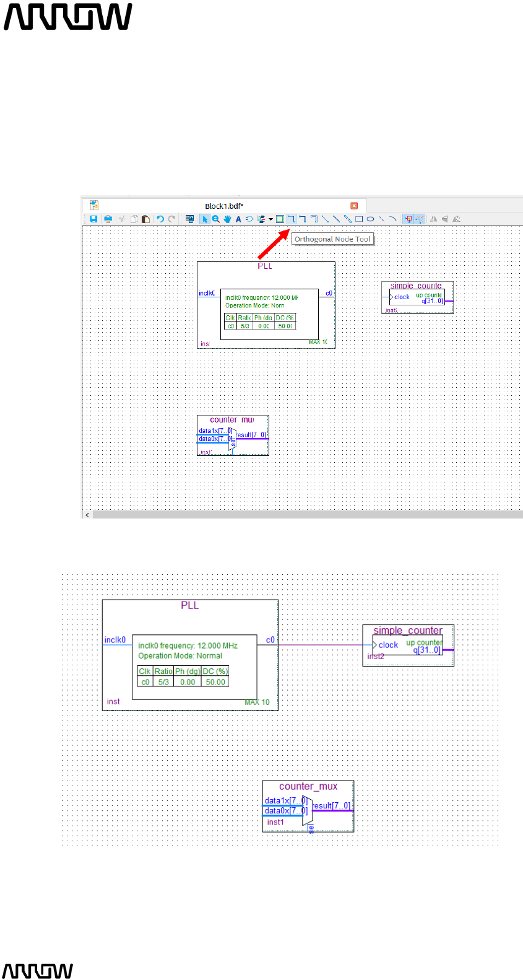Select the counter_mux symbol in the wired schematic
This screenshot has width=523, height=980.
(308, 806)
